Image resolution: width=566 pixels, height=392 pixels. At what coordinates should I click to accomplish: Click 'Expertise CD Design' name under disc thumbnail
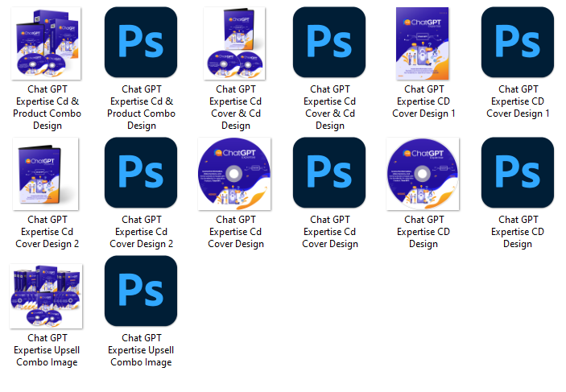click(423, 232)
